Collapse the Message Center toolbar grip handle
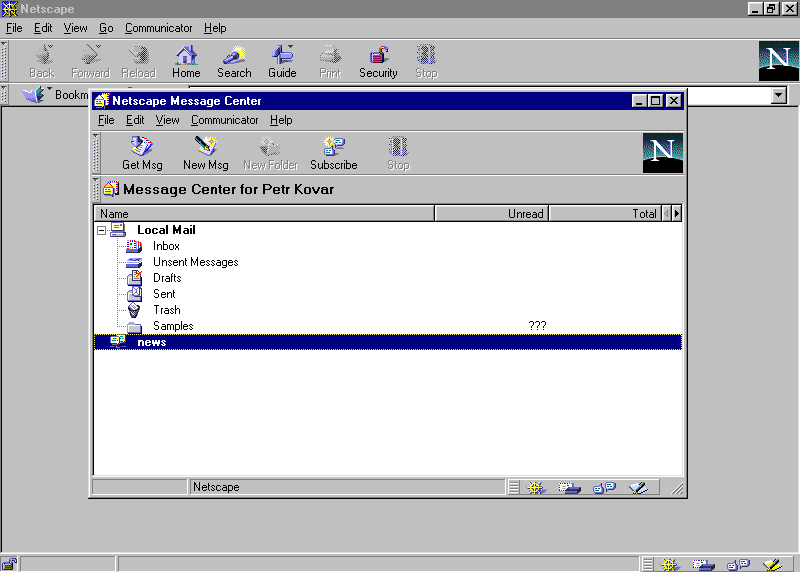Screen dimensions: 800x572 coord(96,153)
